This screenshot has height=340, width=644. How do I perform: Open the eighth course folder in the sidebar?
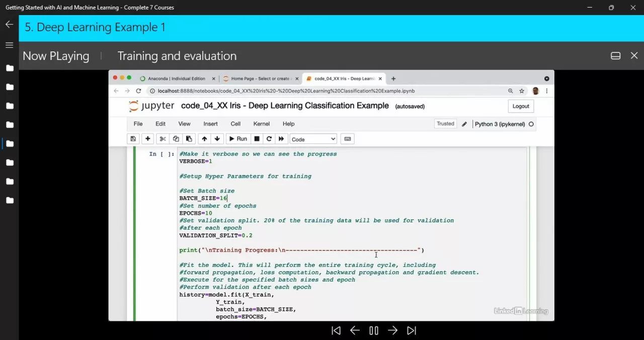pyautogui.click(x=10, y=200)
